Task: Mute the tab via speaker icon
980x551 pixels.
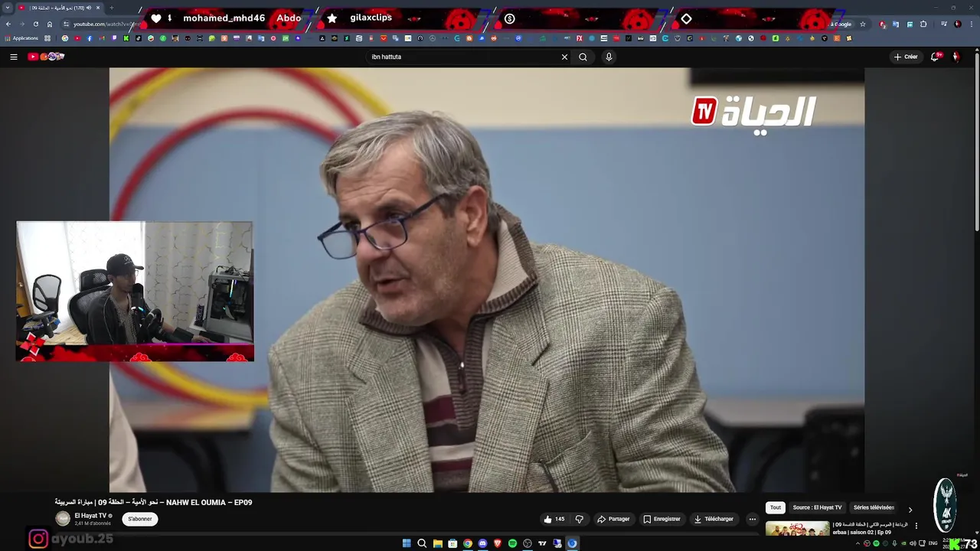Action: click(89, 8)
